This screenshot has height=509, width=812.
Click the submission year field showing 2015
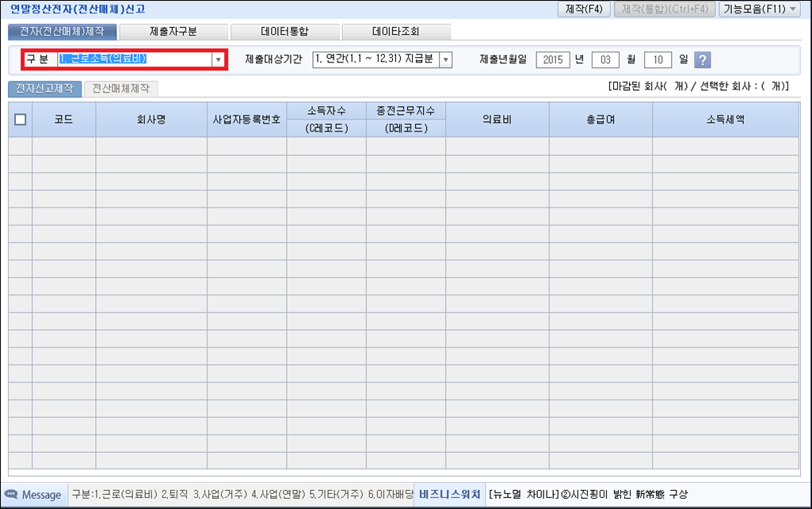(551, 60)
